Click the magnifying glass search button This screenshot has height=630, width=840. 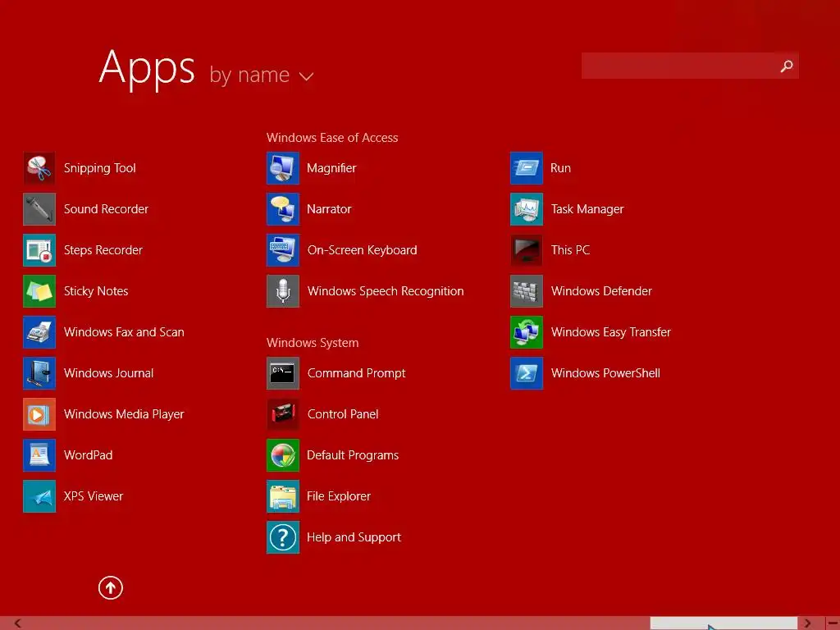(787, 66)
